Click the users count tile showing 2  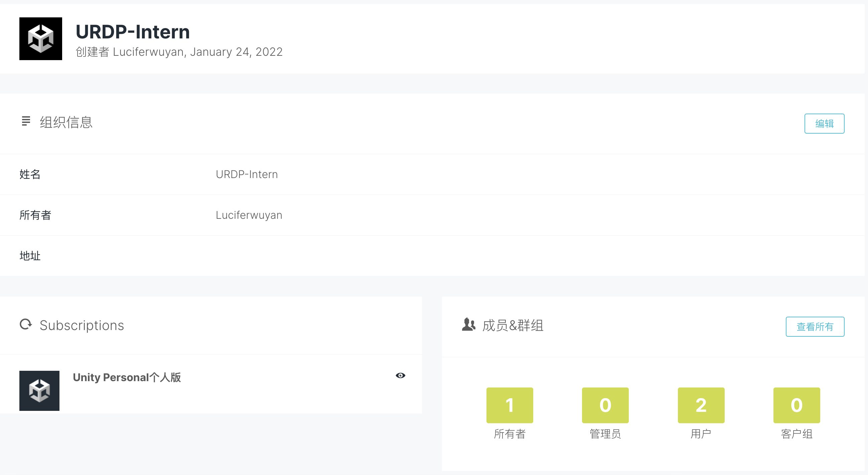(701, 405)
